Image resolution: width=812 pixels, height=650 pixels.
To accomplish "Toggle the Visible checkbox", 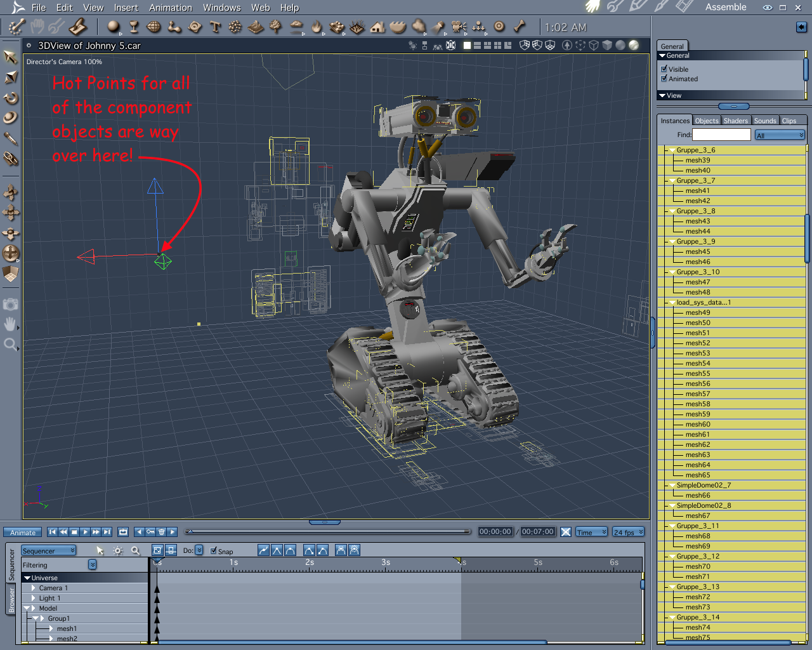I will point(664,69).
